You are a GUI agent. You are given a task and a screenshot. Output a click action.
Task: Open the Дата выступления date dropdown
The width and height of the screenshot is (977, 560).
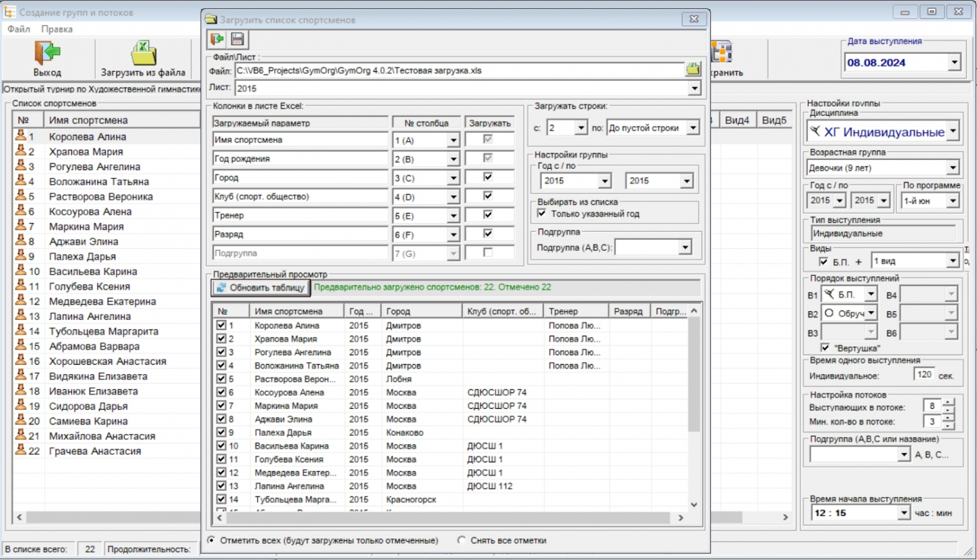[954, 62]
